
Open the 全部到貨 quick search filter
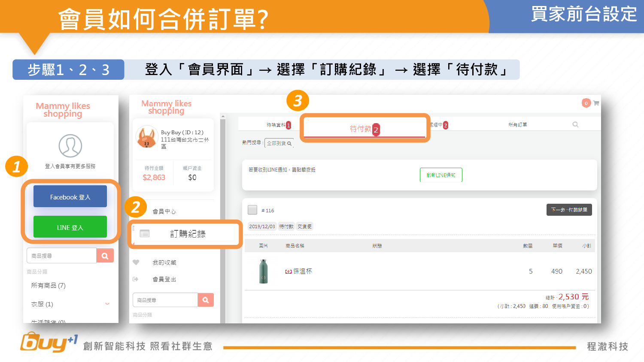(x=279, y=143)
